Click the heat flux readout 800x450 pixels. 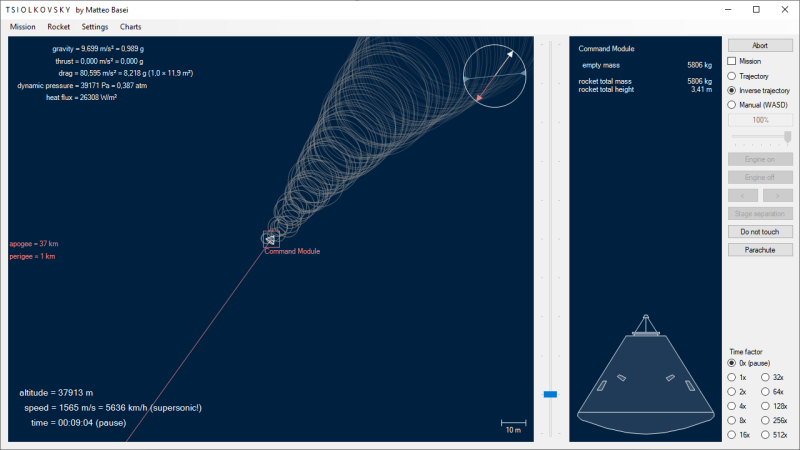coord(82,97)
